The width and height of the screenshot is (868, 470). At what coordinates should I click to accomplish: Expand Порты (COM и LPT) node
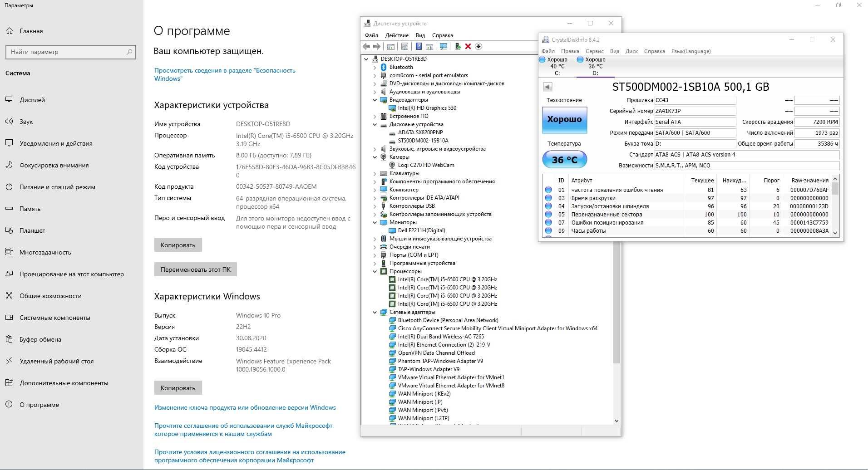(375, 255)
